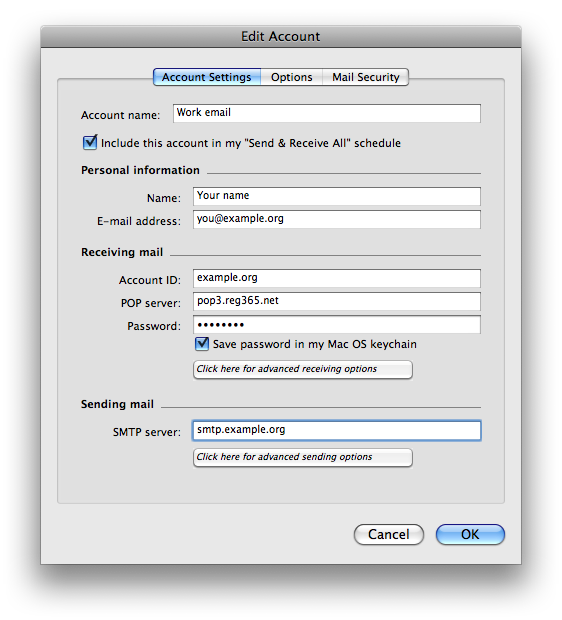This screenshot has width=562, height=620.
Task: Open the Mail Security tab
Action: tap(365, 77)
